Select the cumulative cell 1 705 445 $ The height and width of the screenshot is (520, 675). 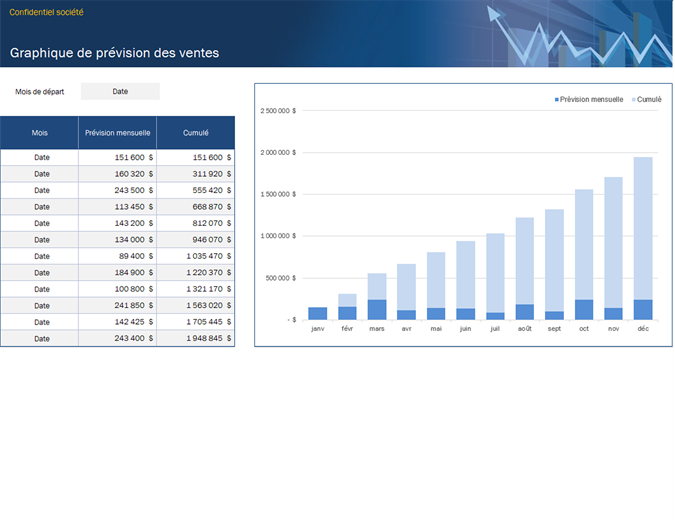pos(195,322)
